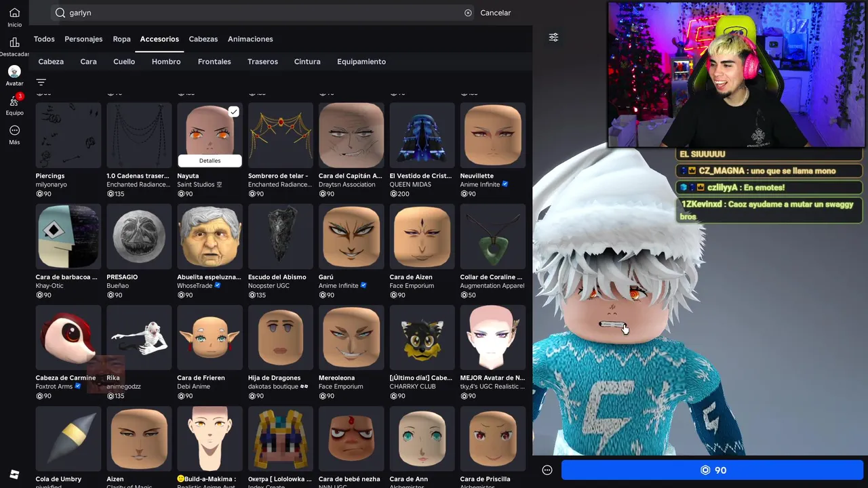Select the Cara subcategory
This screenshot has height=488, width=868.
pos(88,62)
